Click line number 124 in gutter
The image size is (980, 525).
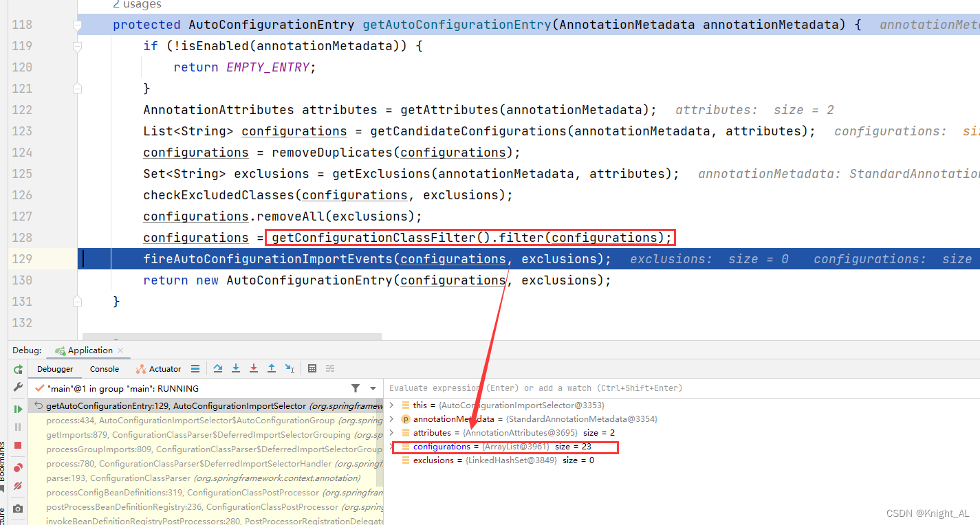(21, 153)
